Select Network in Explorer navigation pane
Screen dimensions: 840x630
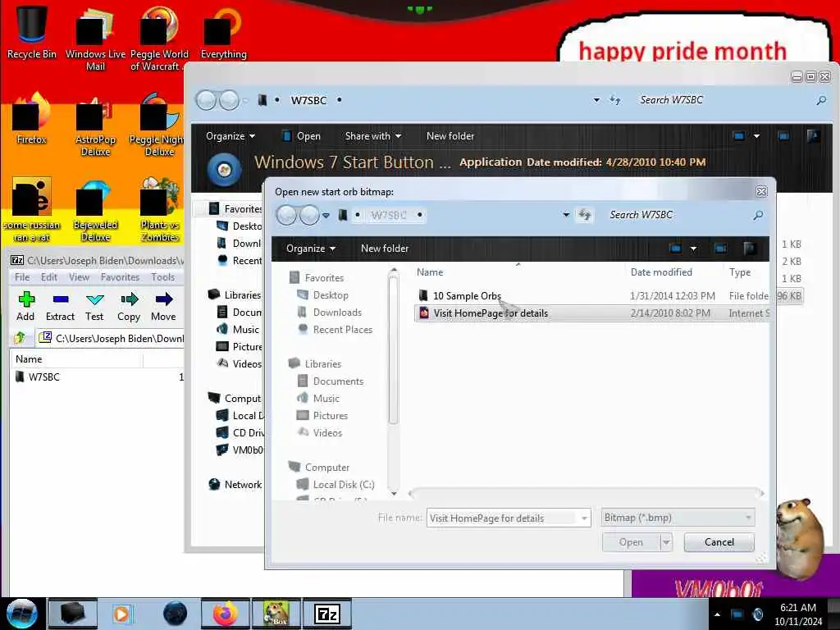point(235,484)
